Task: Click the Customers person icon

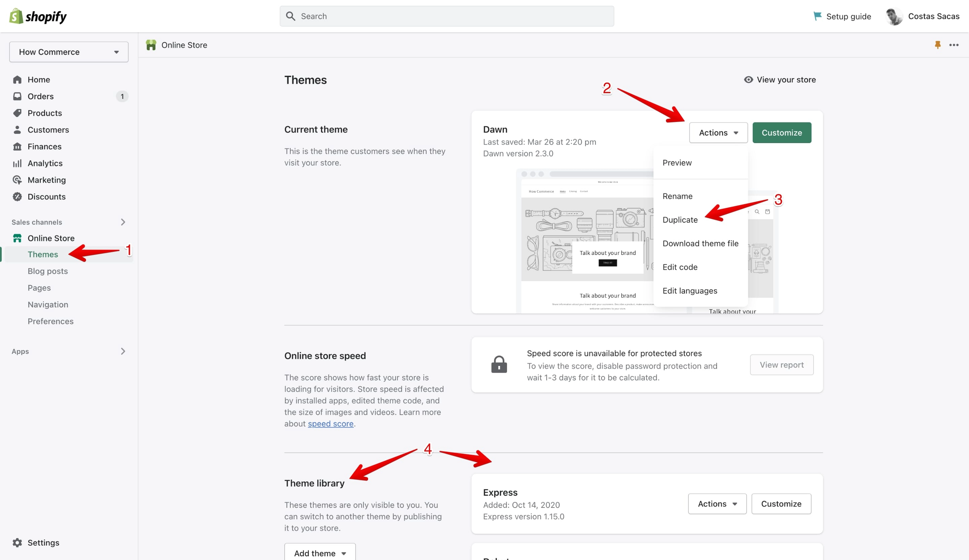Action: tap(17, 129)
